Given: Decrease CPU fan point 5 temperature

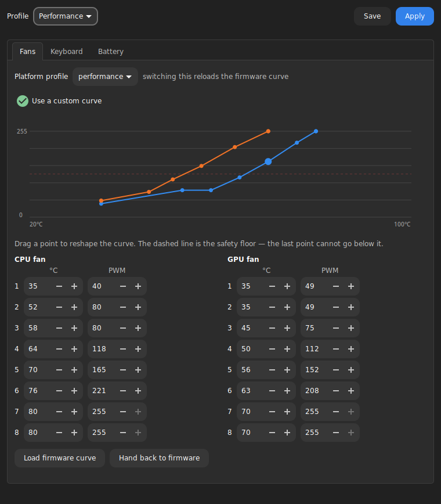Looking at the screenshot, I should pos(59,370).
